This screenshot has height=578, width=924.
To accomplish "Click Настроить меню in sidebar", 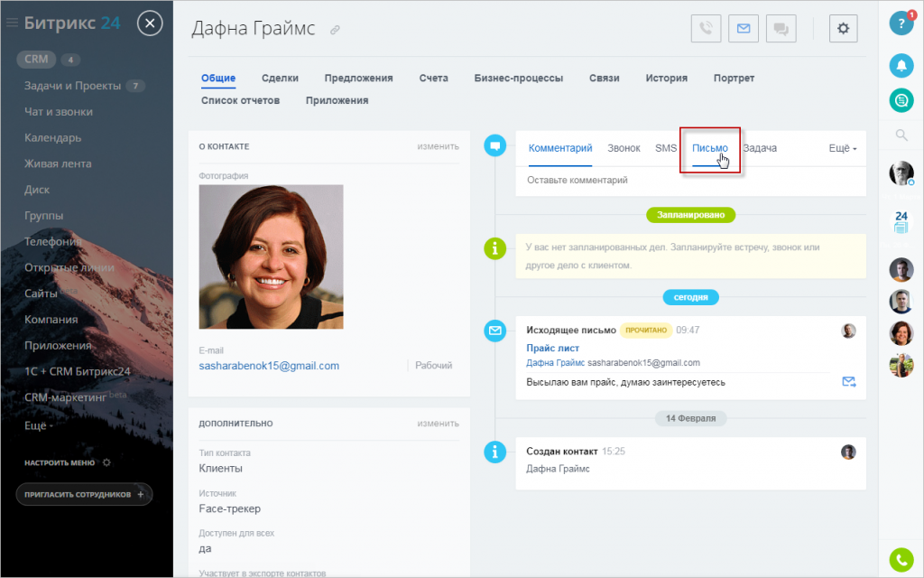I will pos(60,463).
